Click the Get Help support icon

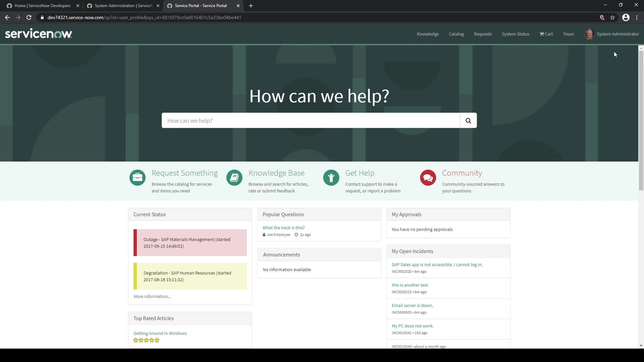331,177
